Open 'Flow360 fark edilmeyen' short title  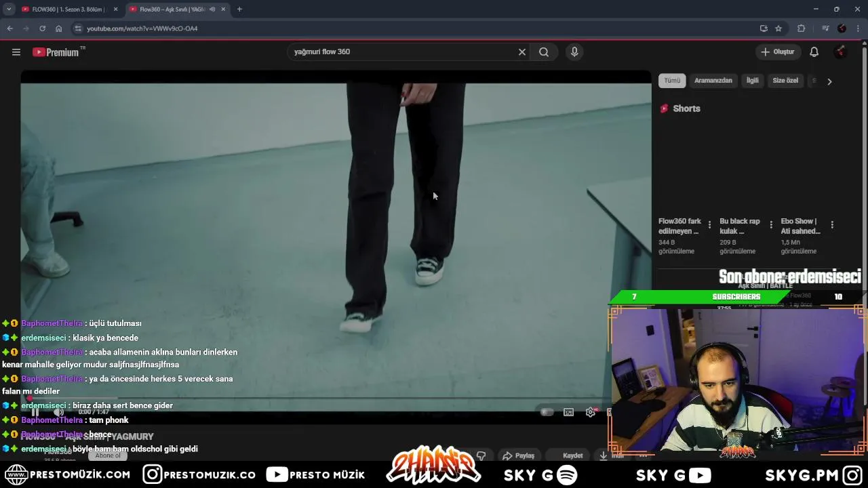679,226
